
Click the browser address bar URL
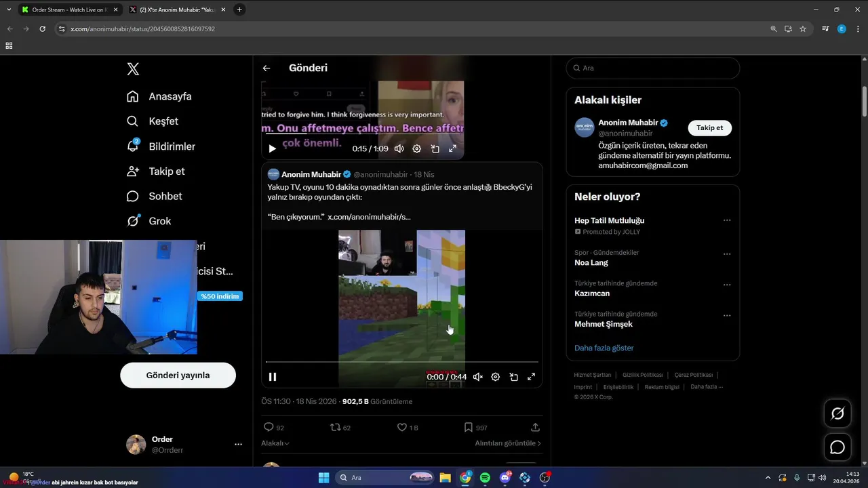tap(143, 29)
